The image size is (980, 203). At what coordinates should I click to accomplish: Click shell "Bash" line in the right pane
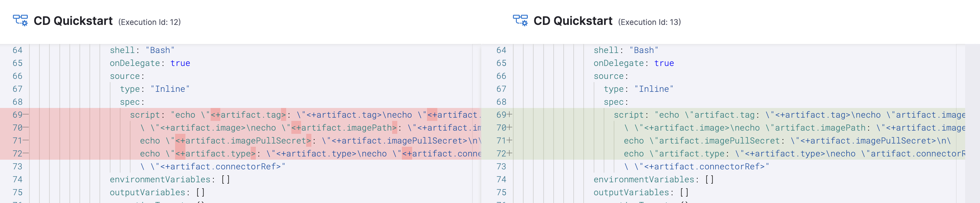[x=625, y=50]
